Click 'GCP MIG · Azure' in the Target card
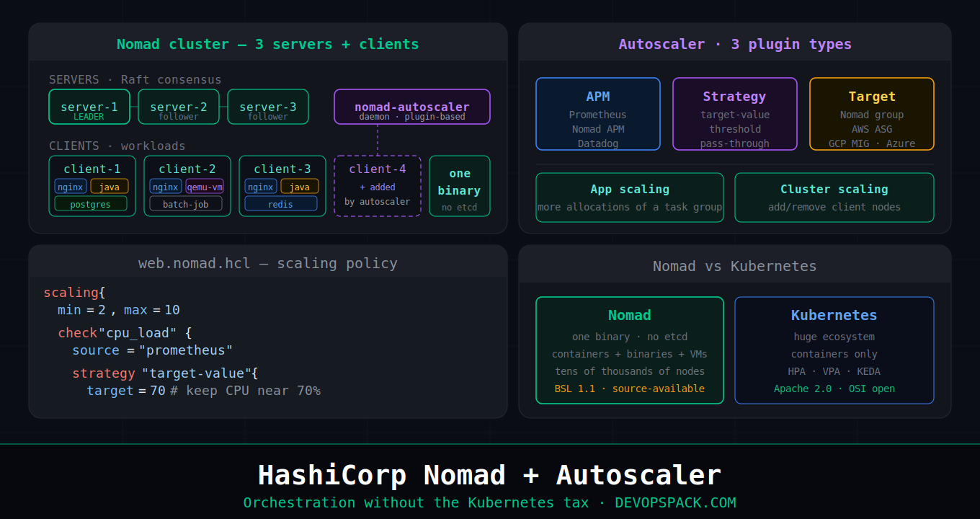Image resolution: width=980 pixels, height=519 pixels. [872, 143]
